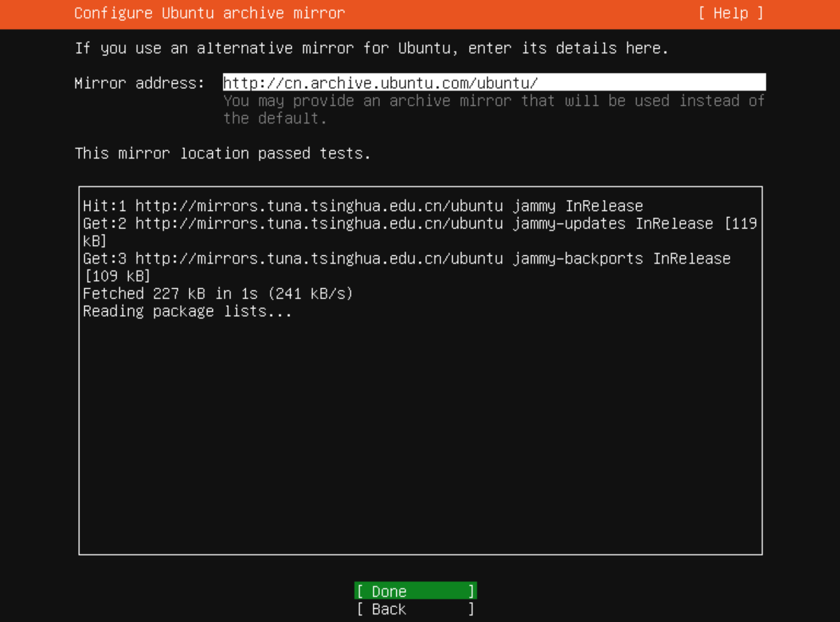Open the Help menu in header
This screenshot has width=840, height=622.
[x=730, y=13]
